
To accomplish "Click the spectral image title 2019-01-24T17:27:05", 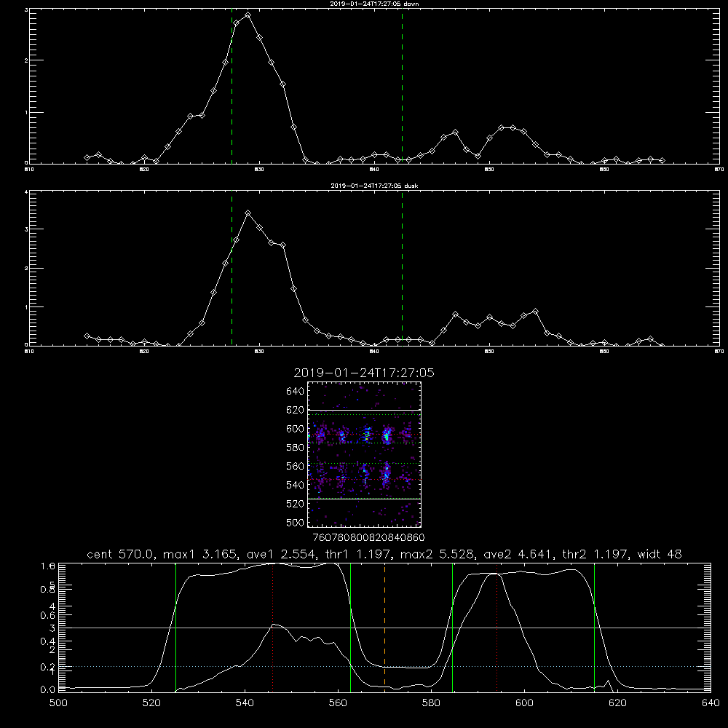I will pos(364,373).
